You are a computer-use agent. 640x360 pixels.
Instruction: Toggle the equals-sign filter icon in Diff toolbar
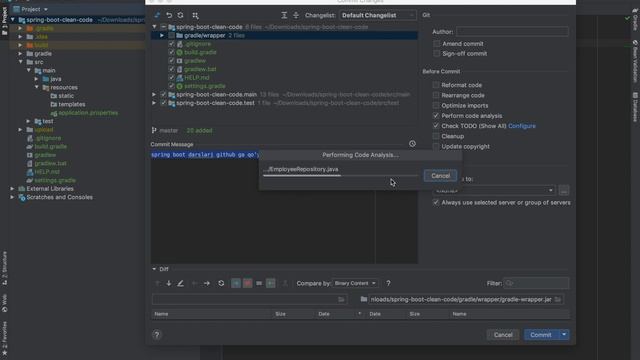[x=259, y=283]
